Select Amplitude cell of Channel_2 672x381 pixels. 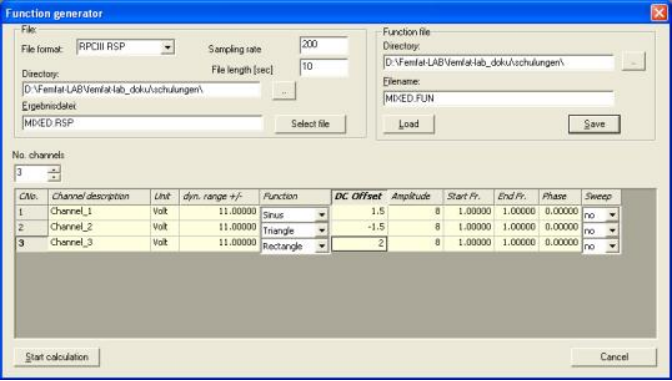(x=415, y=227)
